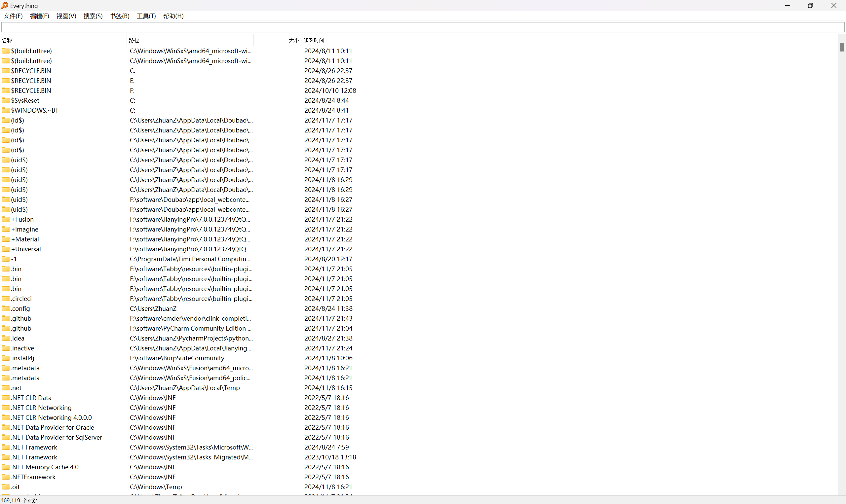Click the .config folder icon
Viewport: 846px width, 504px height.
(x=6, y=308)
